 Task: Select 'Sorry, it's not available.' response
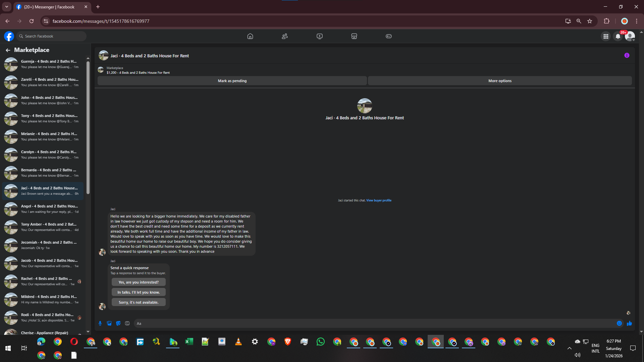[x=139, y=302]
